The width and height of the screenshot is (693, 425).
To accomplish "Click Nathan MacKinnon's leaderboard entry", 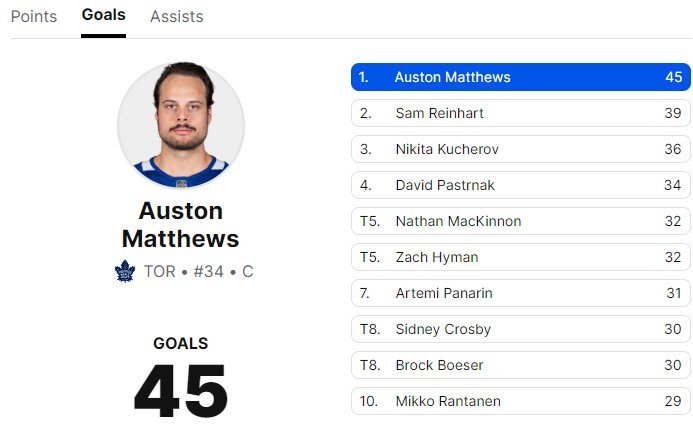I will point(520,221).
